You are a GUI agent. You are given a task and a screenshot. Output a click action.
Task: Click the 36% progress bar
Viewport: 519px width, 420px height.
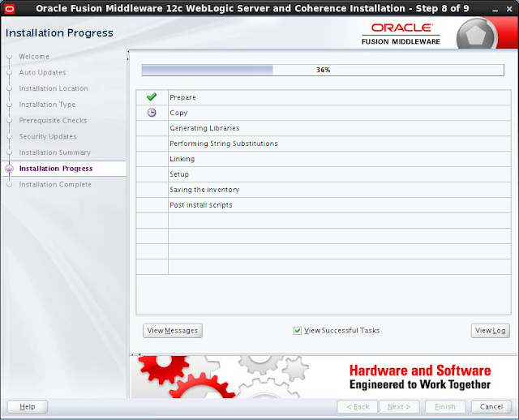click(323, 70)
